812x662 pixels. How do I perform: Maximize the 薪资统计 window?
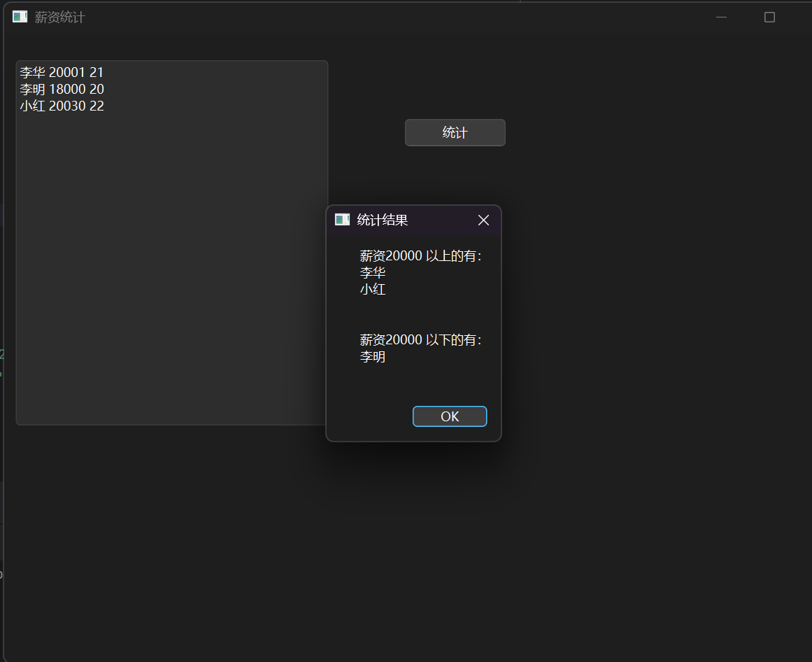[x=769, y=17]
